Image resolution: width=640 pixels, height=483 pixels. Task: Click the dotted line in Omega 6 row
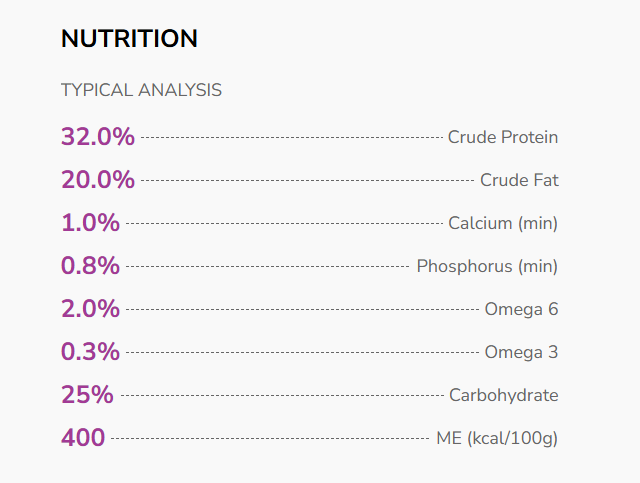pos(300,310)
